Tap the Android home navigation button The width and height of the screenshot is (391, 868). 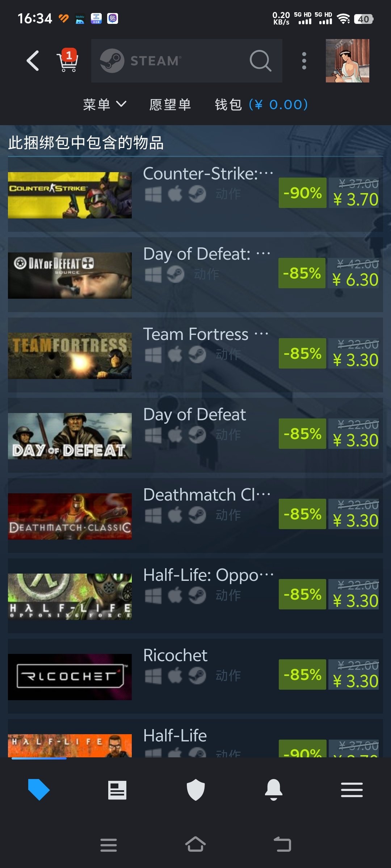[195, 845]
